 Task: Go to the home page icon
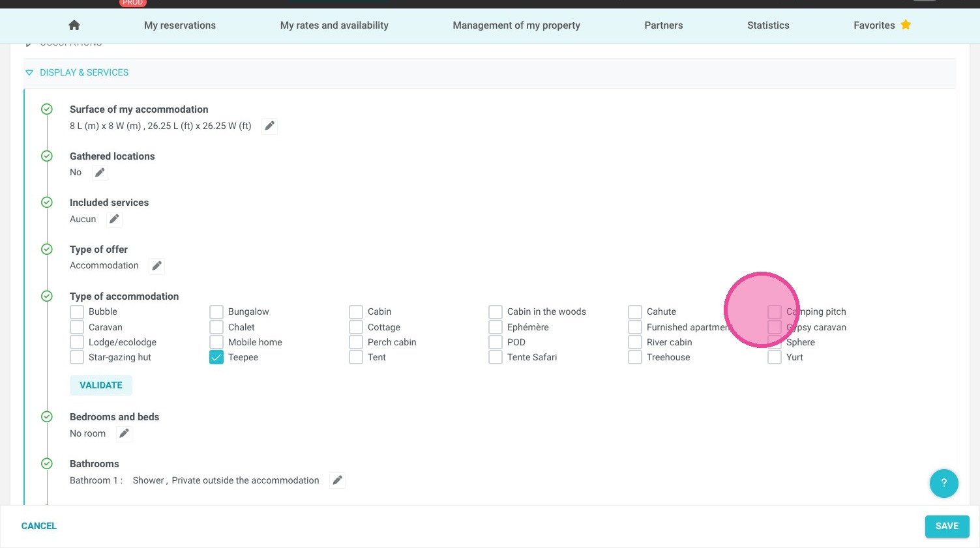(x=74, y=25)
